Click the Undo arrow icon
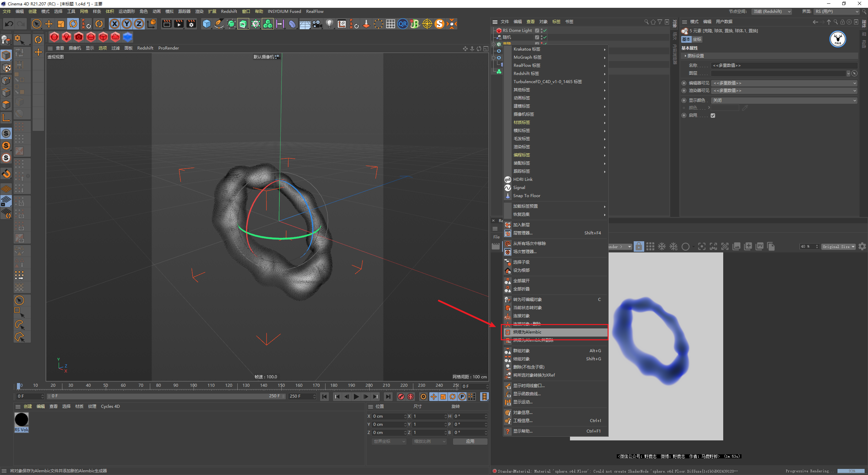The height and width of the screenshot is (475, 868). pyautogui.click(x=9, y=24)
